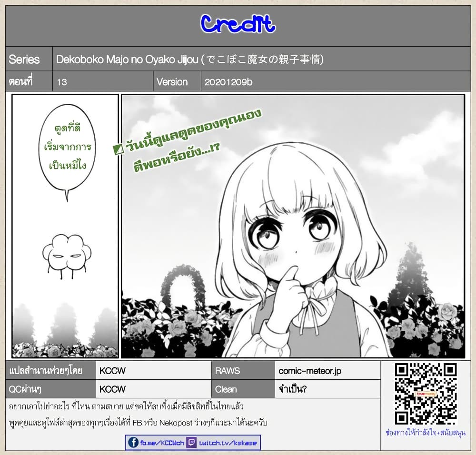Open the twitch.tv/kskase link
The image size is (476, 455).
click(x=228, y=443)
